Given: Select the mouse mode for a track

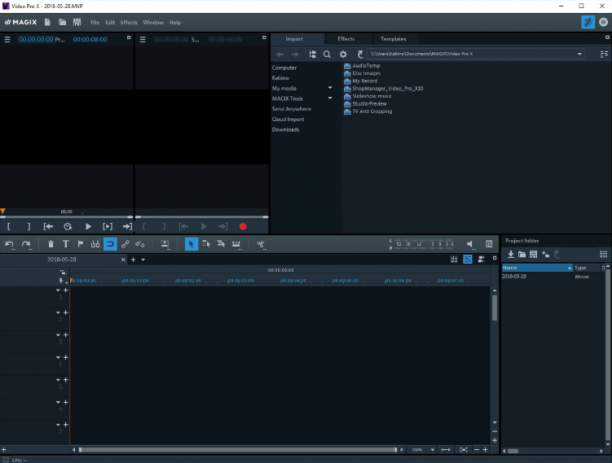Looking at the screenshot, I should [206, 244].
